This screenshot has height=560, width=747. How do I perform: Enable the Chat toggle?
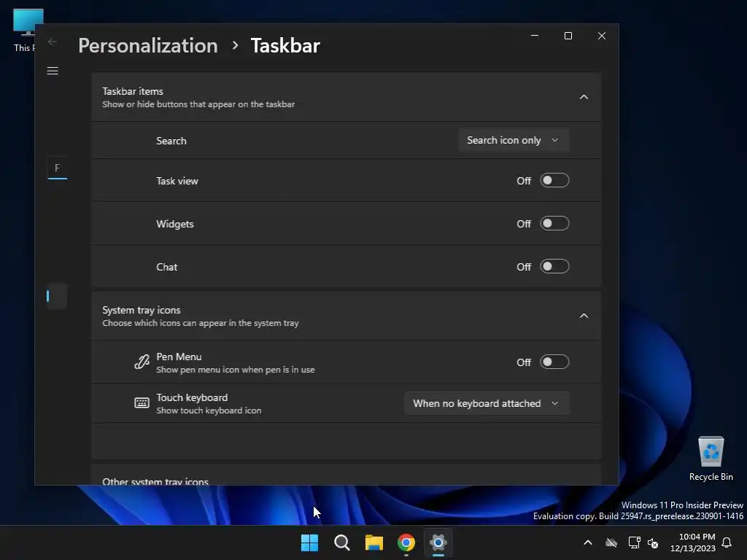pyautogui.click(x=554, y=267)
